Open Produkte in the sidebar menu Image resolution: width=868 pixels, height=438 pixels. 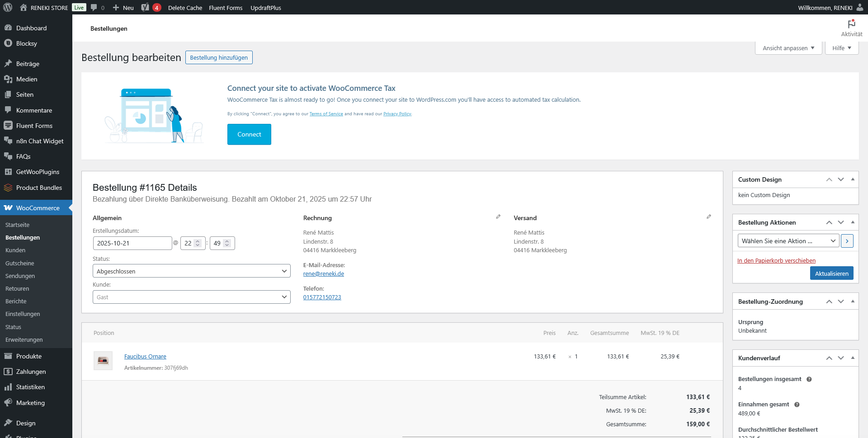[29, 356]
